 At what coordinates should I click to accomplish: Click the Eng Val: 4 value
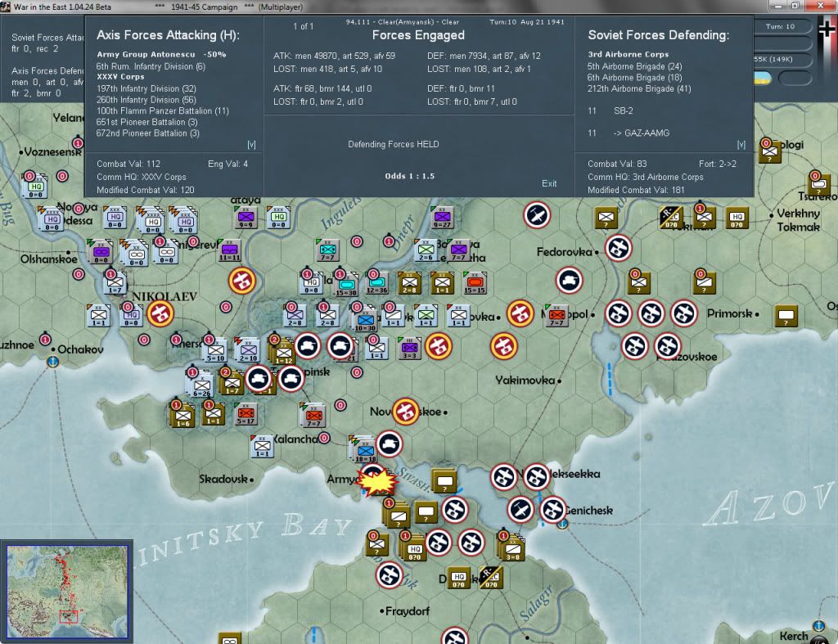tap(228, 164)
